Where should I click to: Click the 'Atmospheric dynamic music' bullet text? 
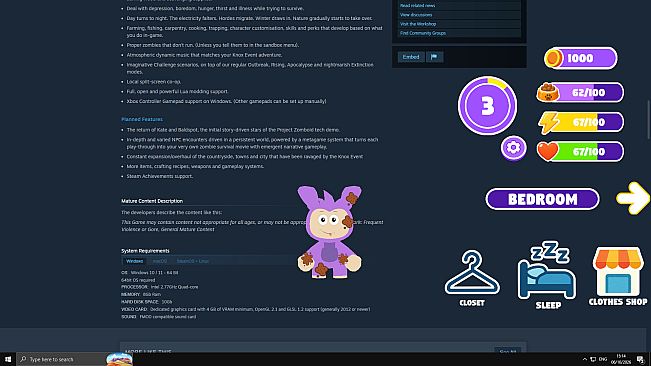(x=204, y=55)
